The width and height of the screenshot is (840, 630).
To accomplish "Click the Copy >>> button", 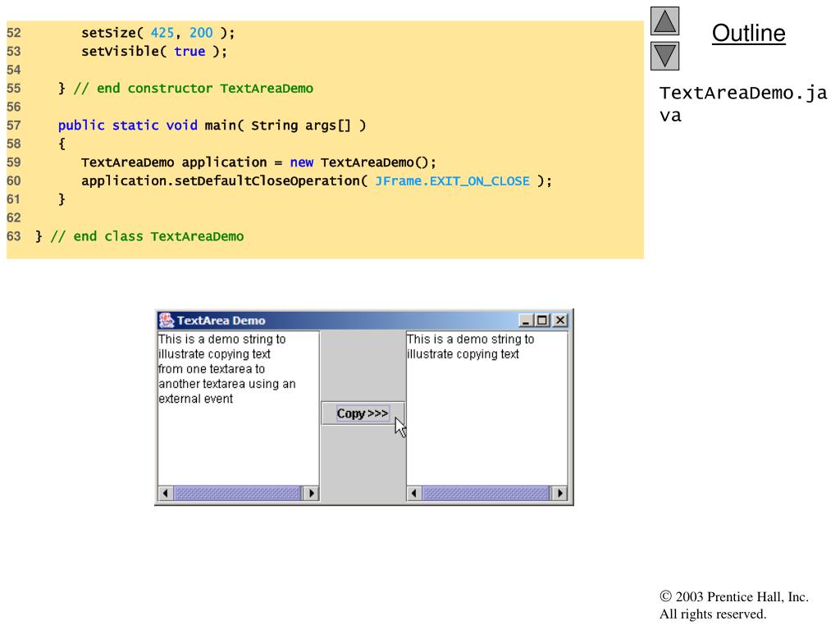I will point(363,413).
